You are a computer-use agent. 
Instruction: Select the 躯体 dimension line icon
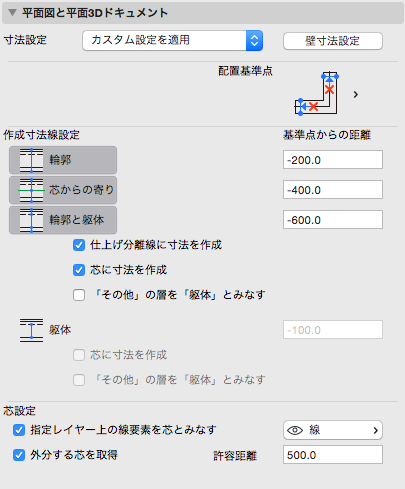[31, 330]
